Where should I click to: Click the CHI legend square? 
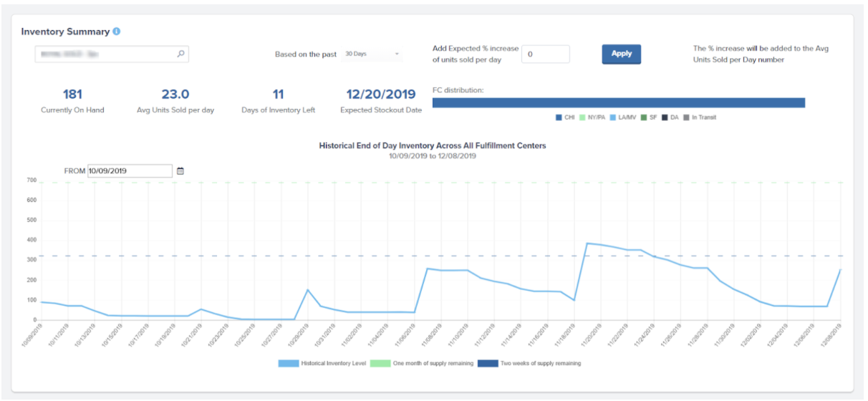[x=559, y=117]
